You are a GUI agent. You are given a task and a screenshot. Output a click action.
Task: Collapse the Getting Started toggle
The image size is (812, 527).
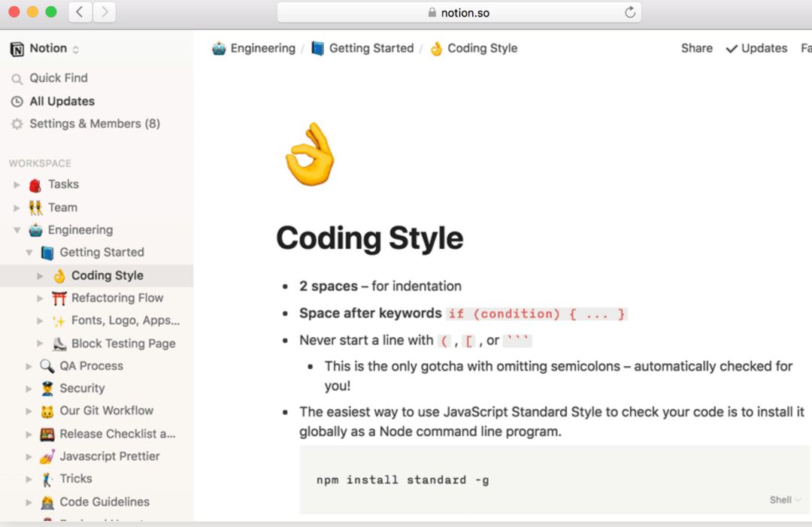pos(29,253)
